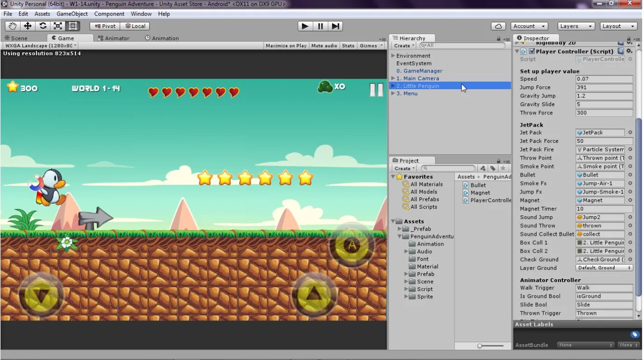Click object picker circle next to Jet Pack

(x=630, y=133)
